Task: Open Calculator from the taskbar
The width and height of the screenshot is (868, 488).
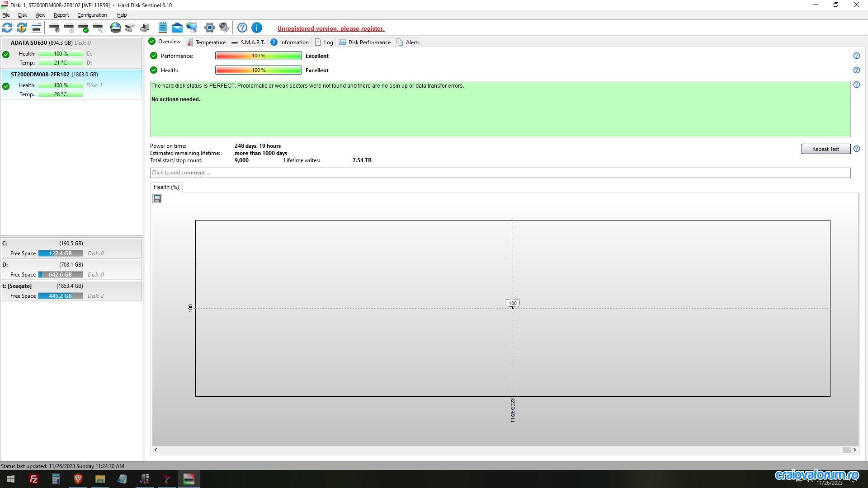Action: [x=56, y=479]
